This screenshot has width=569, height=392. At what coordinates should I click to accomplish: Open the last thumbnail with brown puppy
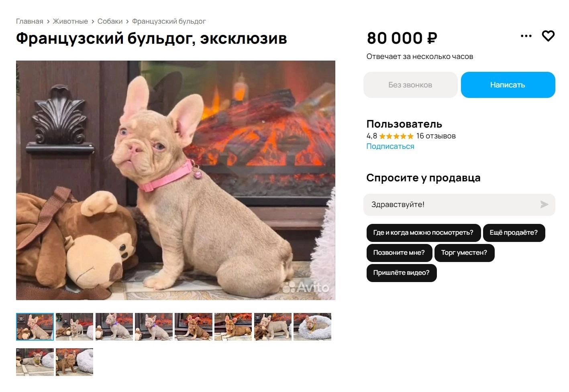coord(74,362)
